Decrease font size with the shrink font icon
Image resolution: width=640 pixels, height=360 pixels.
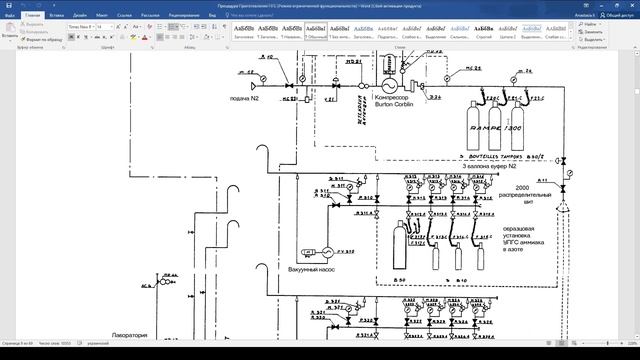pos(125,27)
